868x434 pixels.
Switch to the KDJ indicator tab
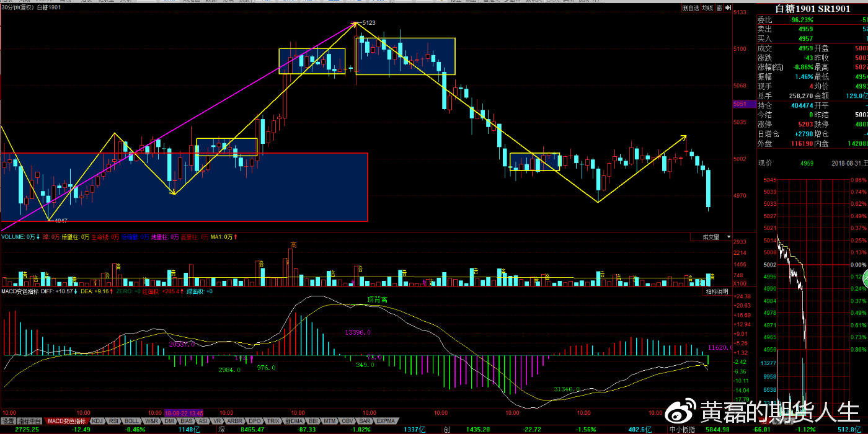[x=98, y=421]
